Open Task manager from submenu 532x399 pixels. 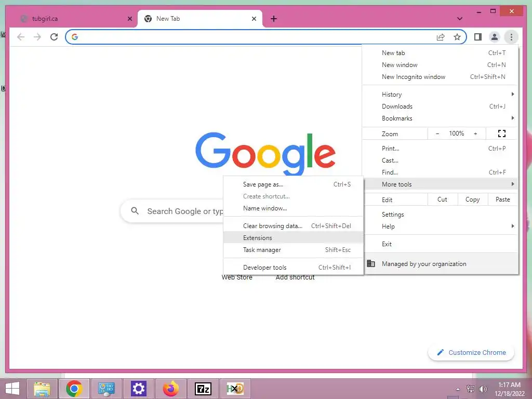tap(294, 250)
